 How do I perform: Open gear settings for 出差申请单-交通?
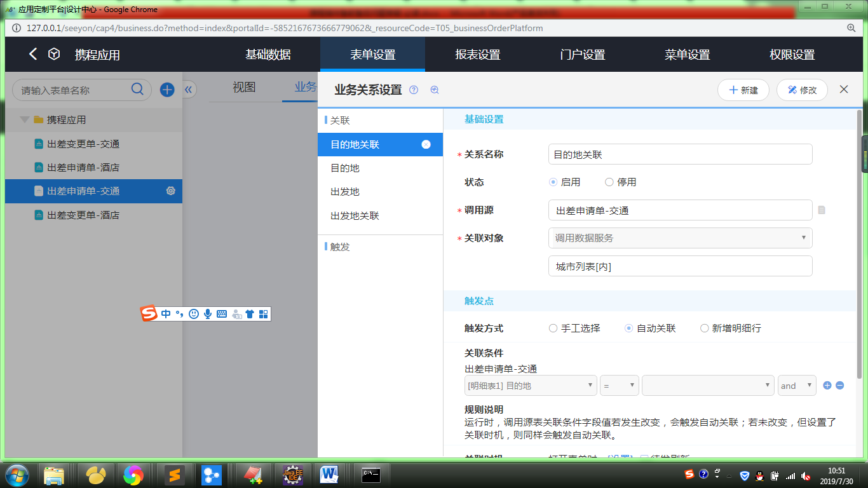[170, 191]
